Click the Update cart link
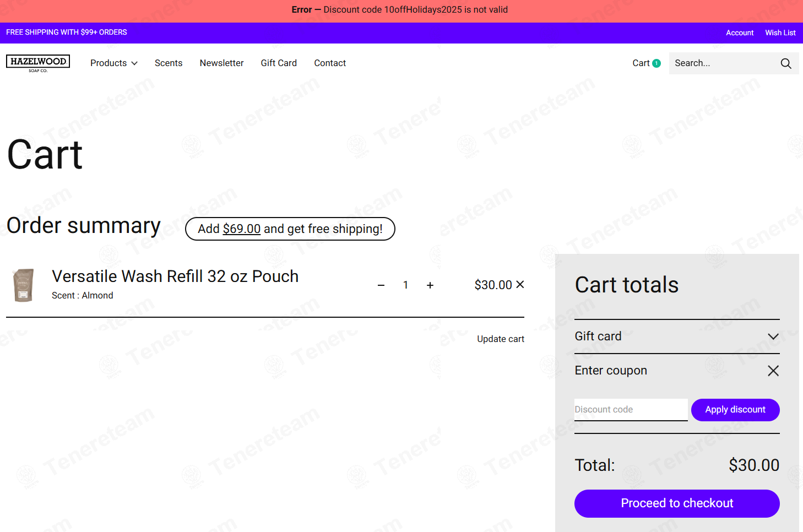Viewport: 803px width, 532px height. (501, 339)
